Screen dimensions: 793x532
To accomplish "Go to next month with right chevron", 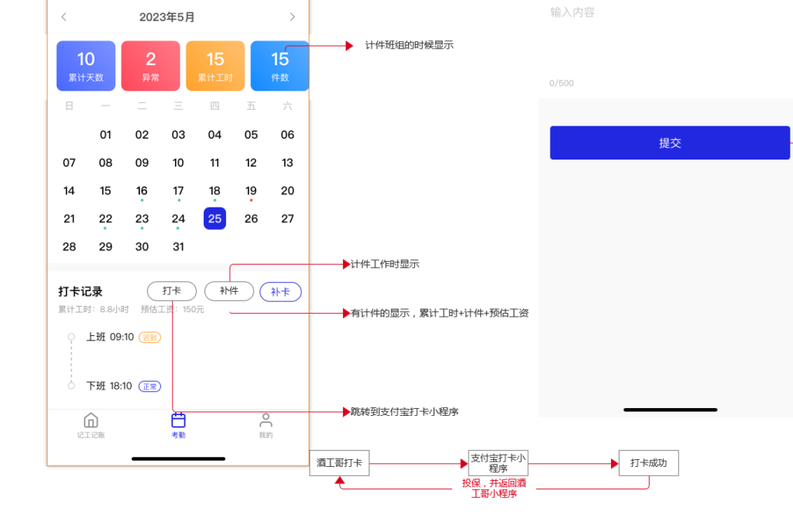I will click(292, 17).
